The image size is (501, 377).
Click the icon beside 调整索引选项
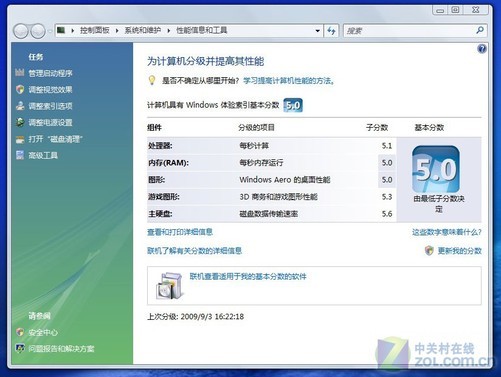(x=20, y=106)
